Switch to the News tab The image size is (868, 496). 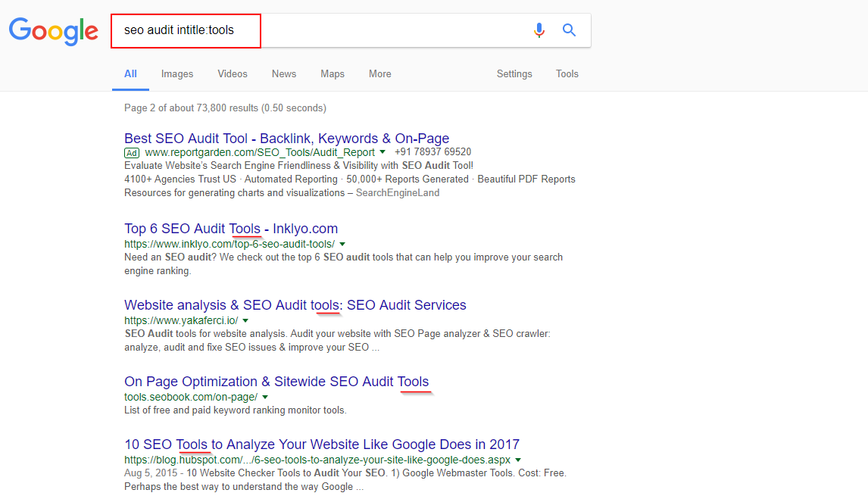[x=284, y=74]
